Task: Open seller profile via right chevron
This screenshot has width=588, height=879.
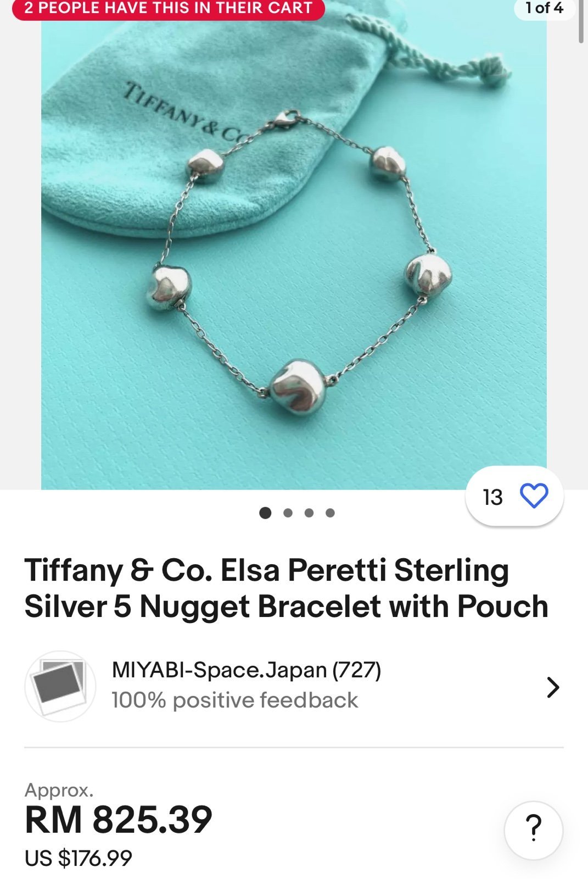Action: (553, 687)
